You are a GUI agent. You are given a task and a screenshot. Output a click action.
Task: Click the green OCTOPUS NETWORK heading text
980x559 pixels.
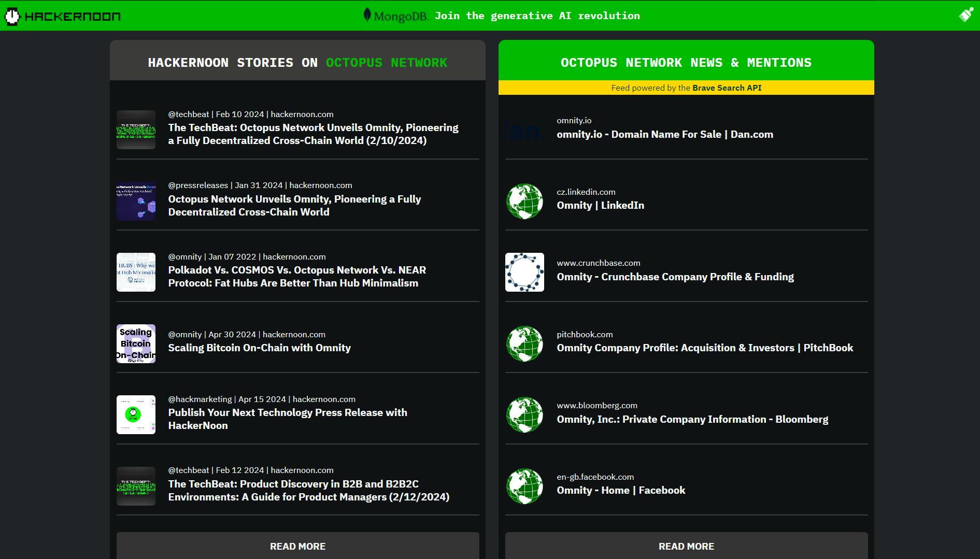tap(386, 63)
